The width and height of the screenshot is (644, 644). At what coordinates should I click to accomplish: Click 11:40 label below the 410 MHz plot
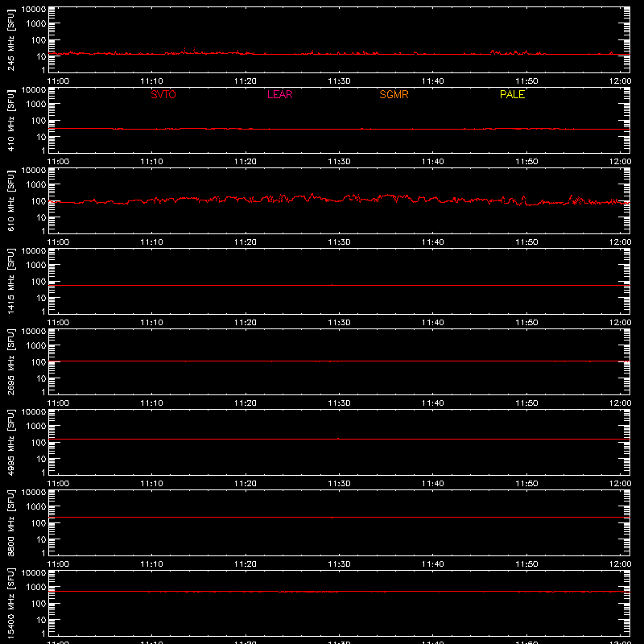pyautogui.click(x=433, y=162)
